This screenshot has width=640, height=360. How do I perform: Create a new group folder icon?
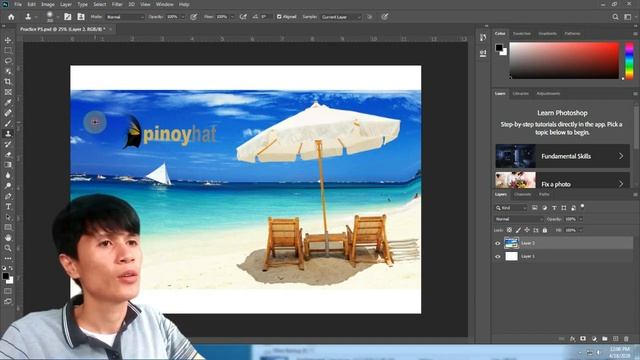[x=604, y=339]
